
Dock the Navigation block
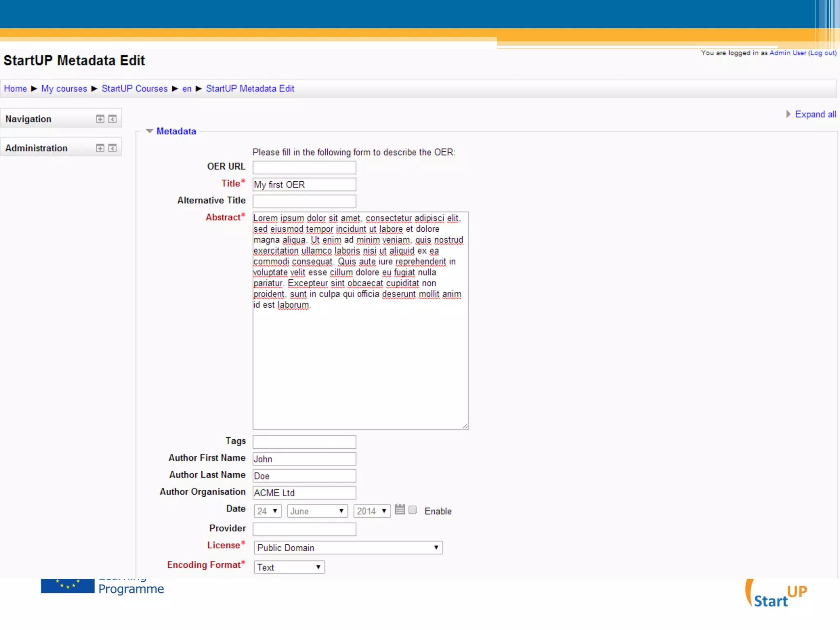pos(112,119)
